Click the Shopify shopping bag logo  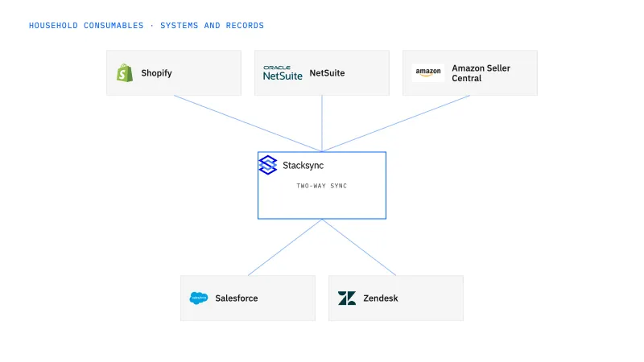125,73
